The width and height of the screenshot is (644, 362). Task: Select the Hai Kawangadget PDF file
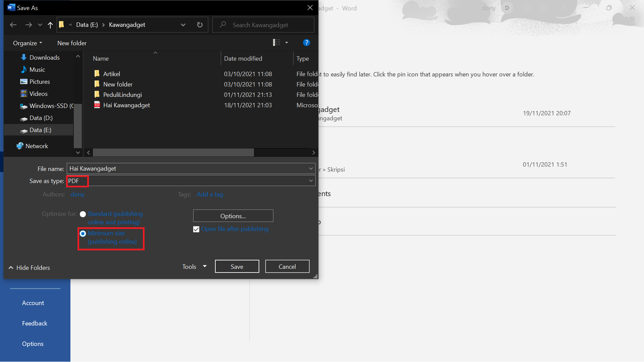(x=126, y=105)
